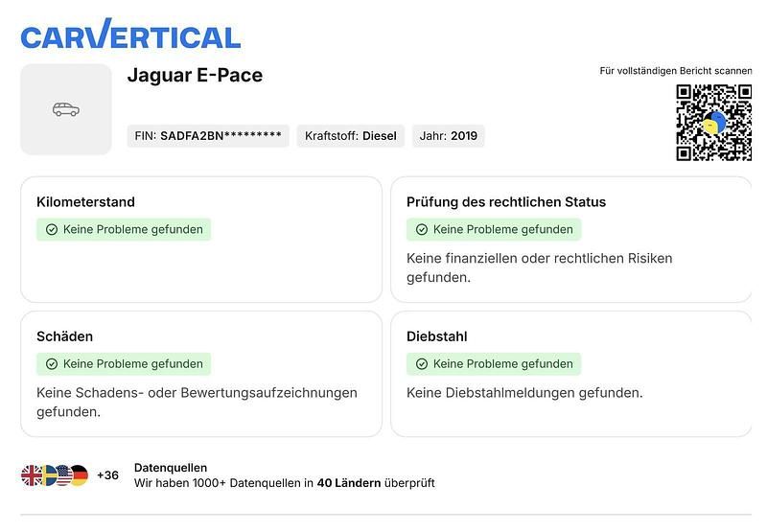Click the German flag icon
Image resolution: width=767 pixels, height=532 pixels.
coord(79,475)
